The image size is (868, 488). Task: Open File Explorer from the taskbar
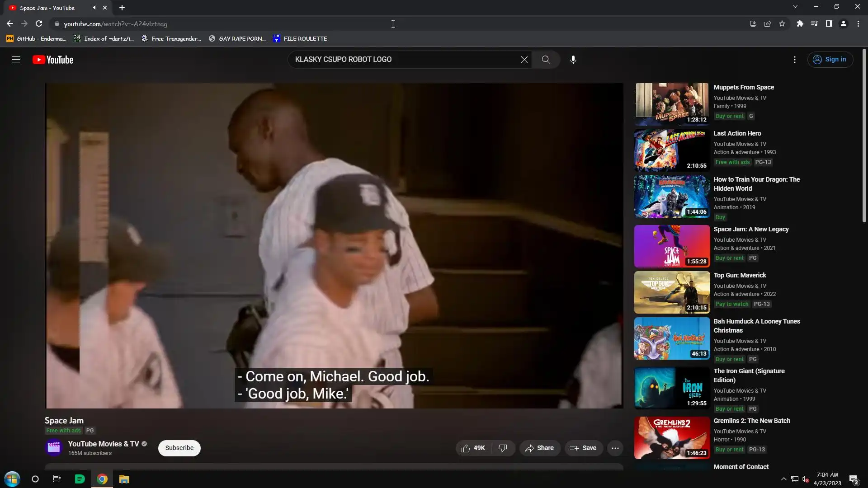124,479
